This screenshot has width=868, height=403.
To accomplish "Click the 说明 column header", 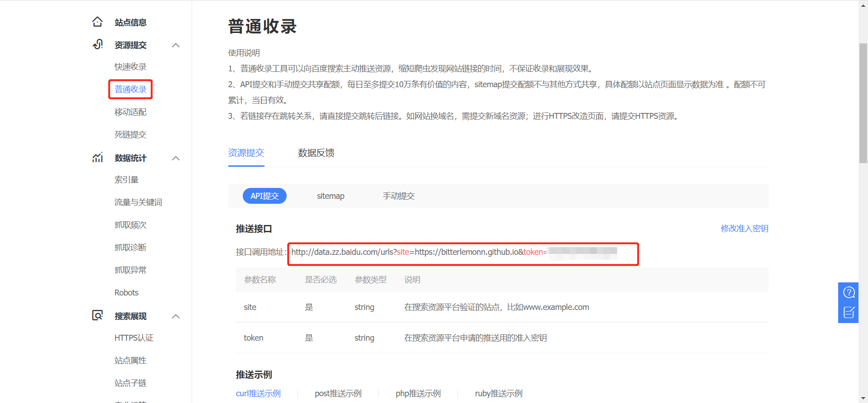I will [x=412, y=280].
